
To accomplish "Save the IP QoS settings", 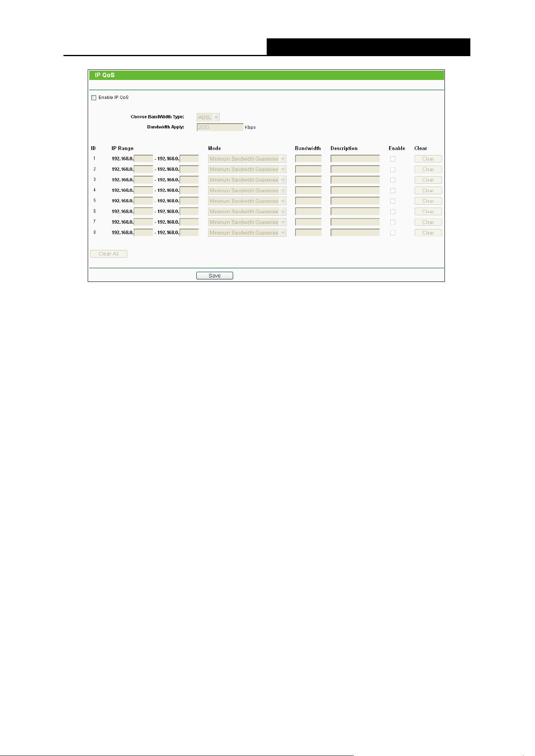I will pos(215,276).
